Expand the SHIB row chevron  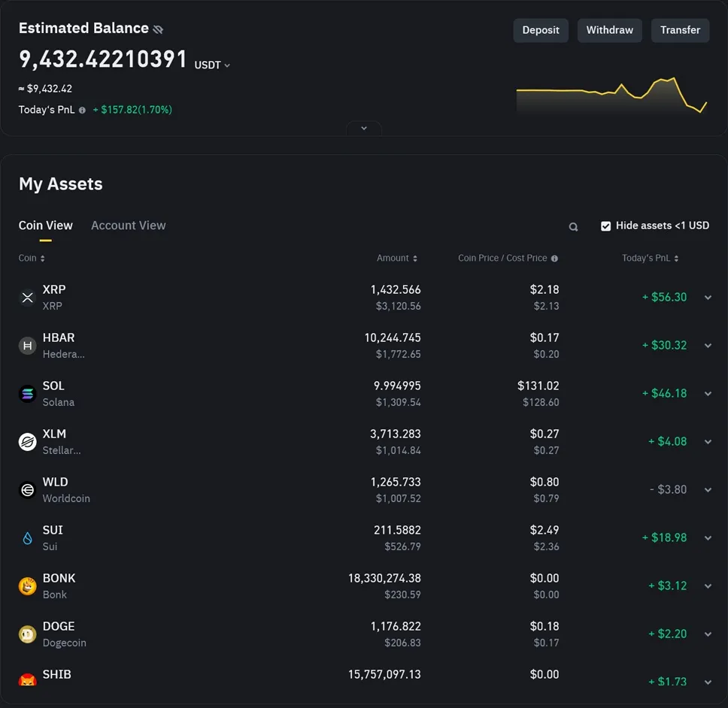coord(708,682)
